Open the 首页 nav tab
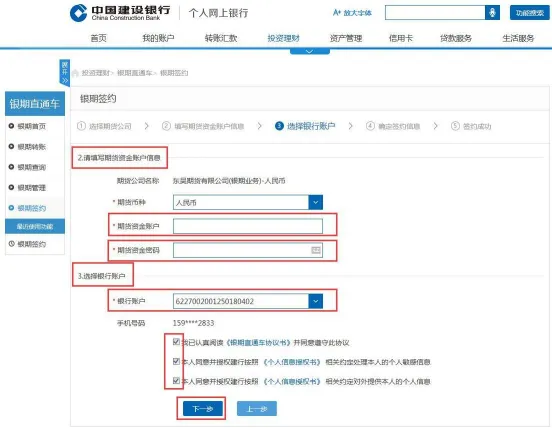The height and width of the screenshot is (428, 552). pyautogui.click(x=99, y=38)
